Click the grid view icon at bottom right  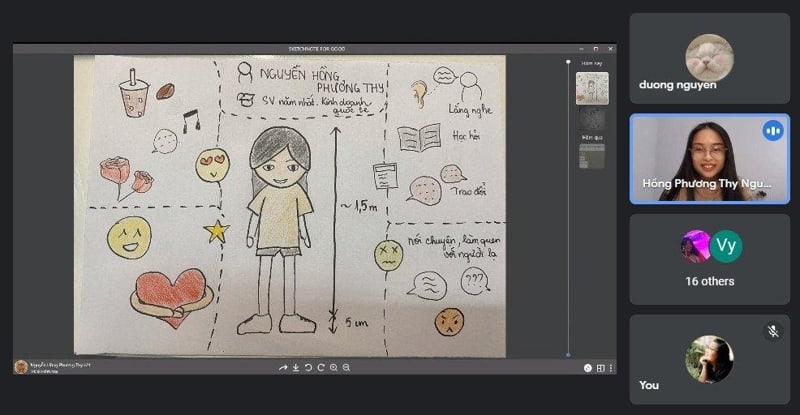pyautogui.click(x=600, y=368)
